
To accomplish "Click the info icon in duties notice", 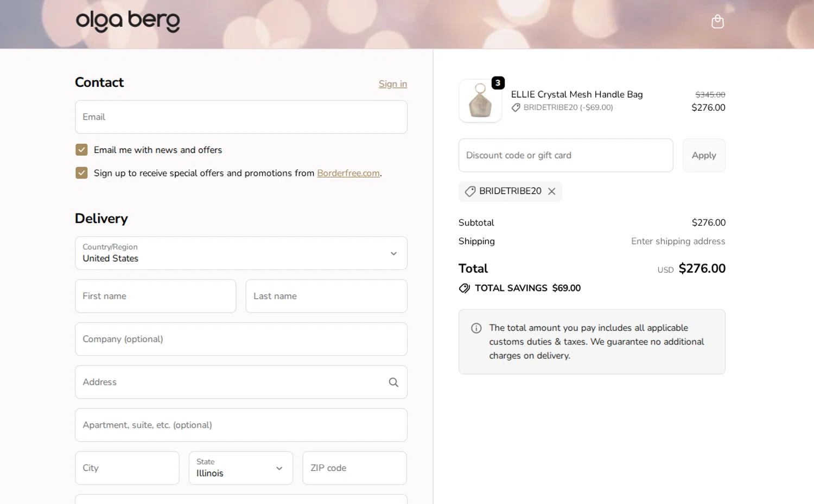I will [476, 328].
